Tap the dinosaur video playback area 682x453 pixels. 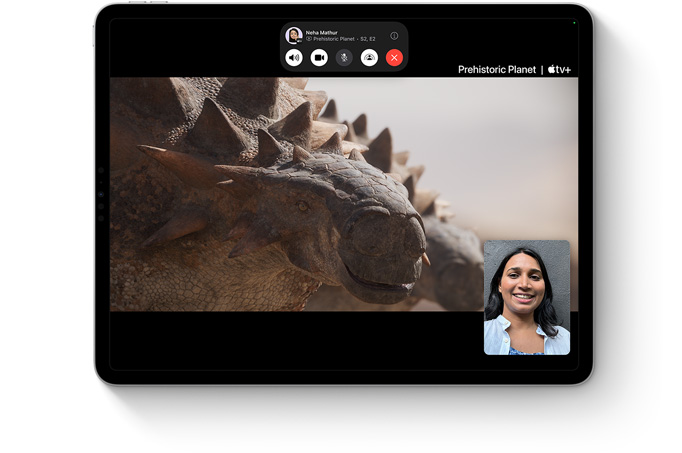[344, 194]
